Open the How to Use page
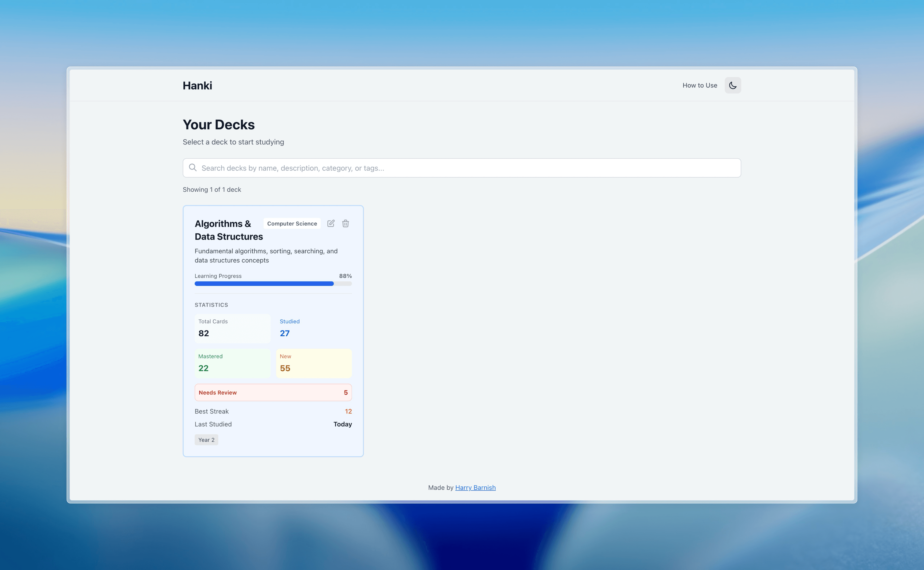The height and width of the screenshot is (570, 924). pos(699,85)
